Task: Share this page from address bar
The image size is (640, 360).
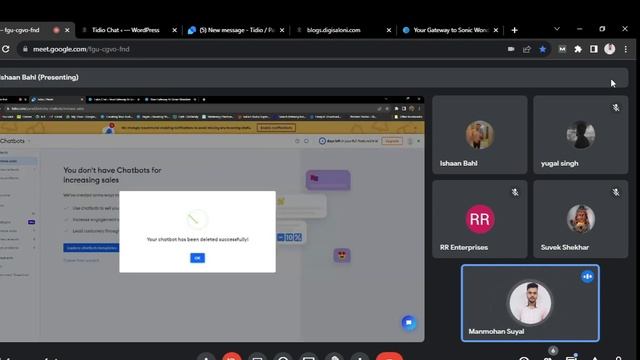Action: (x=527, y=49)
